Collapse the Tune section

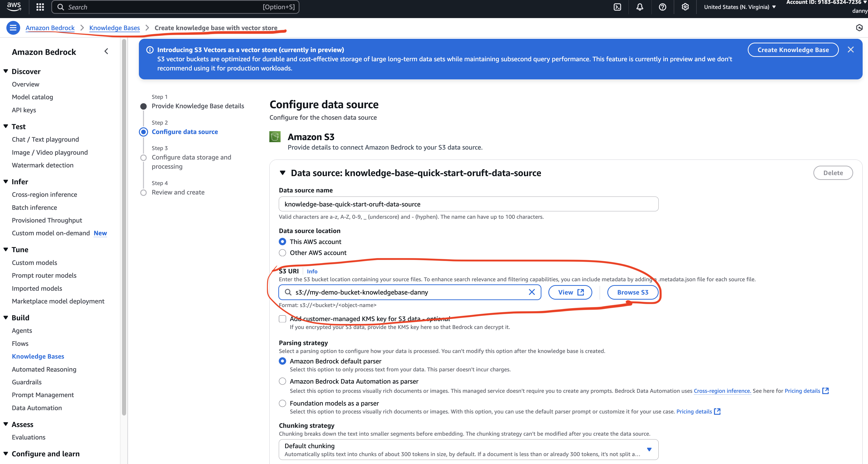tap(6, 249)
